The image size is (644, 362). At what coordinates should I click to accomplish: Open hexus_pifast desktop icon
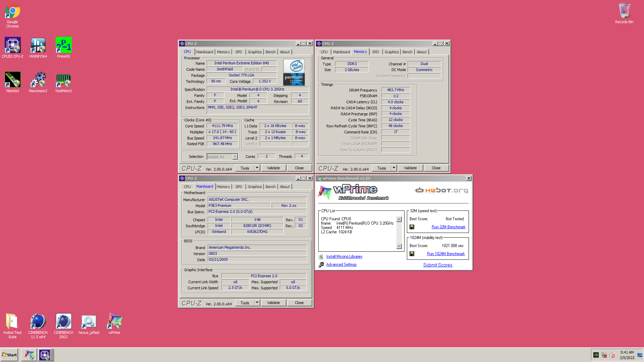tap(89, 324)
